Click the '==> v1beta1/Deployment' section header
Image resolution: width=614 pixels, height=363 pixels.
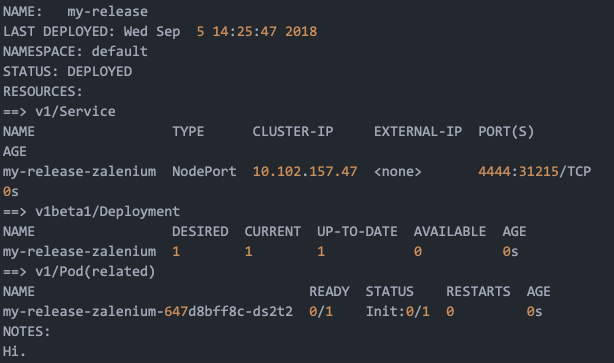pyautogui.click(x=91, y=211)
